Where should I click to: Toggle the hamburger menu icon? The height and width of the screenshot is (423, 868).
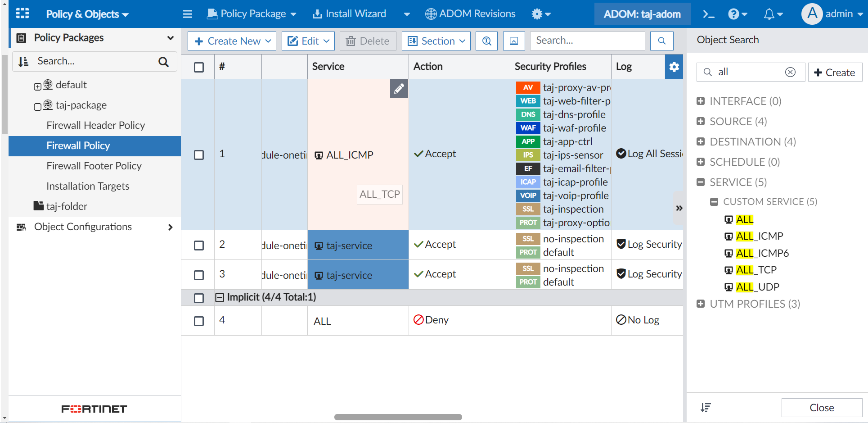188,14
